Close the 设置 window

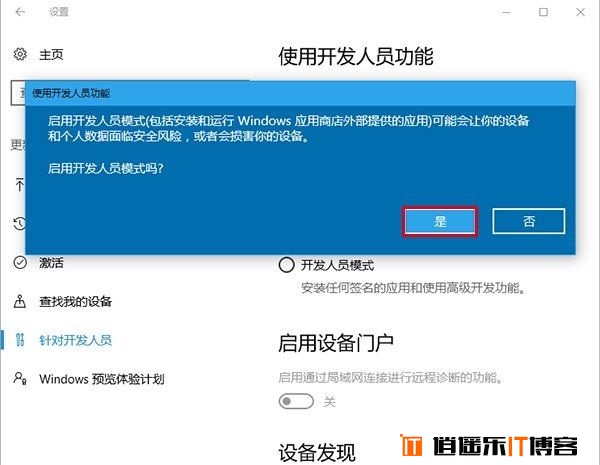pos(580,12)
